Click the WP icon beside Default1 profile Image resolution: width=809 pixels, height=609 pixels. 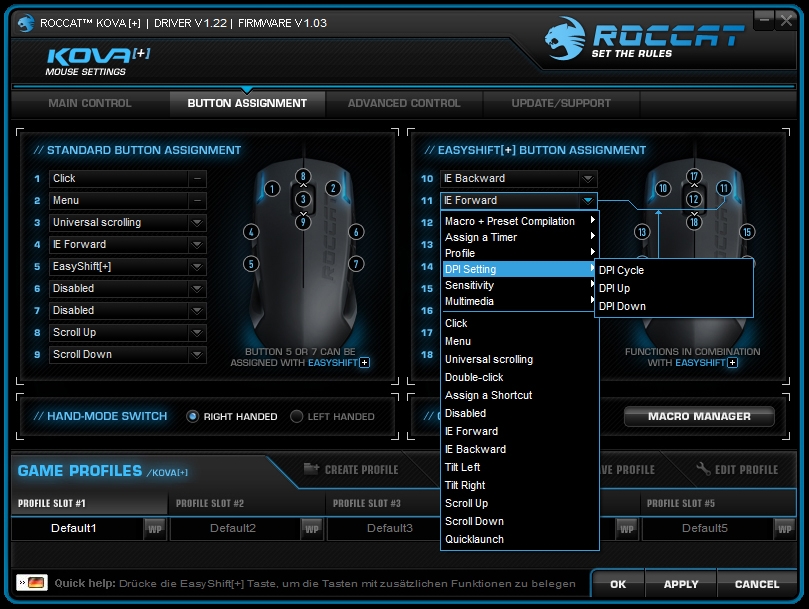155,528
